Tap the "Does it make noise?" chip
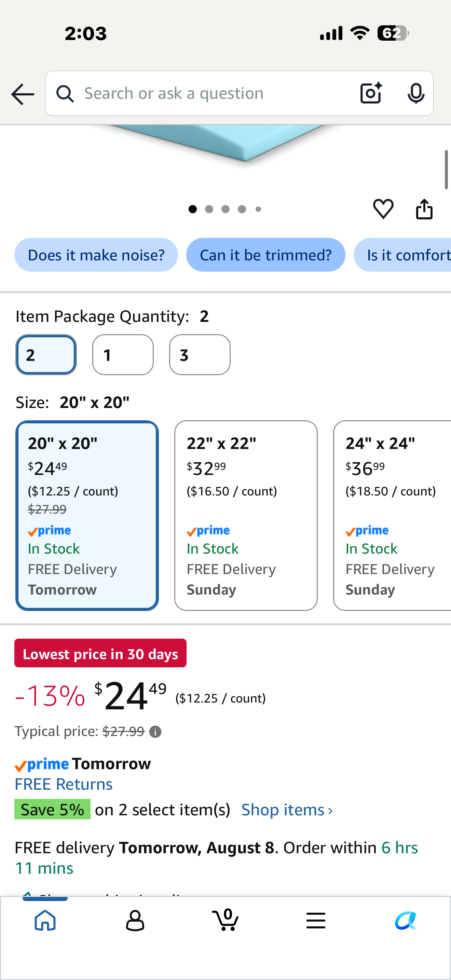 point(96,255)
